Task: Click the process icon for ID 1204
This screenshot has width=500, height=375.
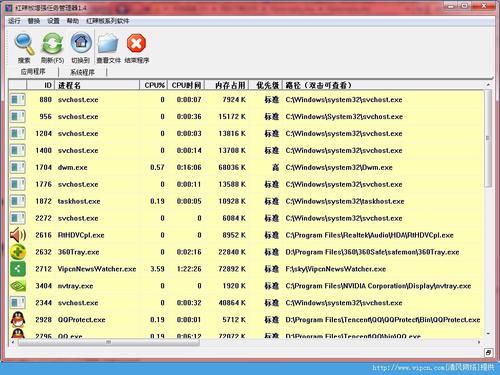Action: tap(18, 134)
